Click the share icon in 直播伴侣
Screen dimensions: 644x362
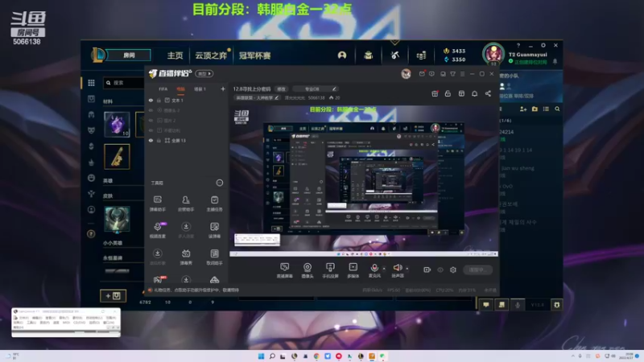coord(488,93)
